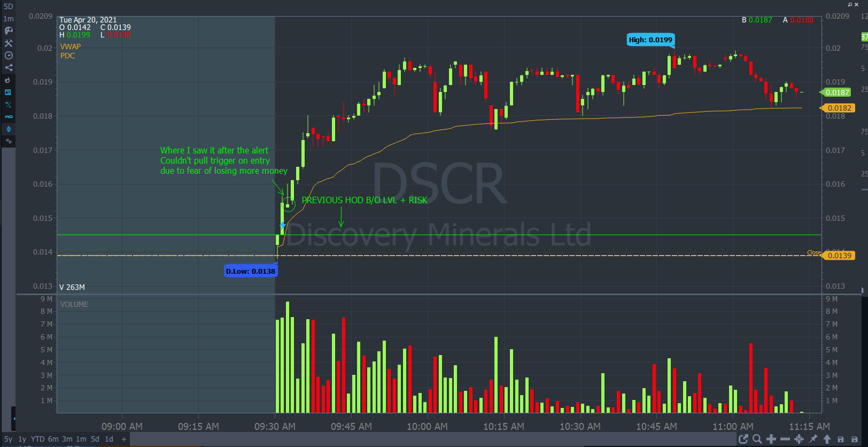Click the ask price A 0.0188
The image size is (868, 447).
click(798, 20)
